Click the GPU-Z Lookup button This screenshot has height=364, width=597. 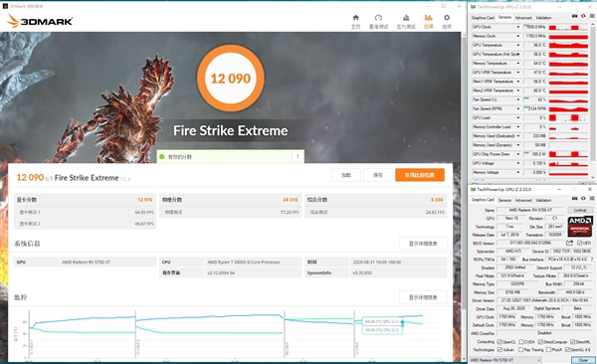(x=580, y=210)
